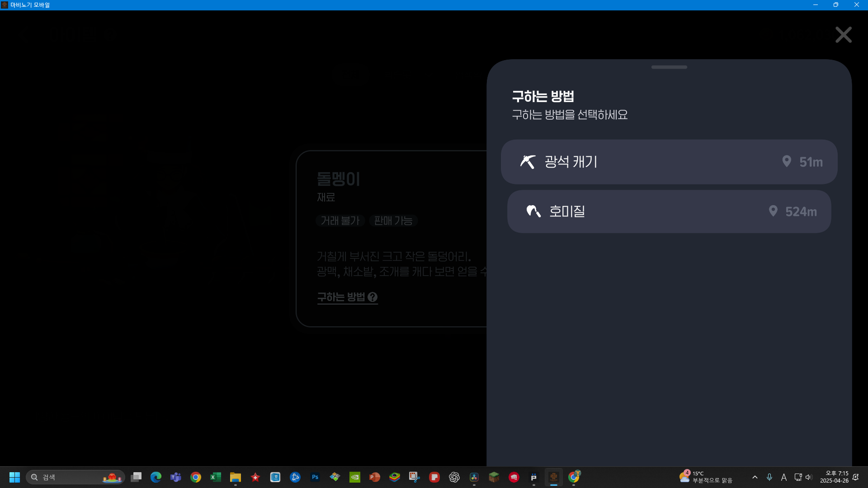Click the location pin next to 524m

pyautogui.click(x=773, y=211)
